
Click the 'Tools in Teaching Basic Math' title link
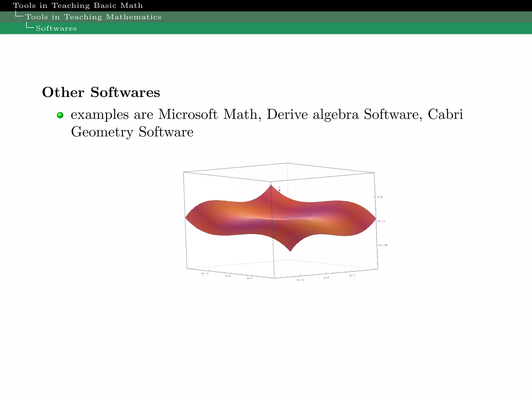click(78, 5)
